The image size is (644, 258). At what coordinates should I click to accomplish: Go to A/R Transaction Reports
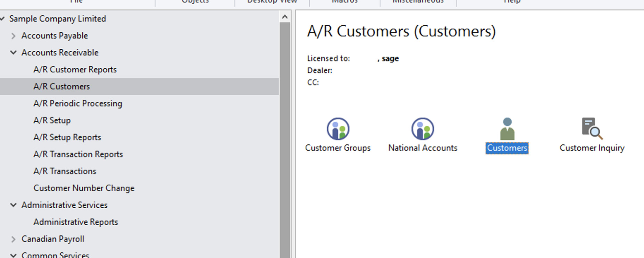(78, 154)
